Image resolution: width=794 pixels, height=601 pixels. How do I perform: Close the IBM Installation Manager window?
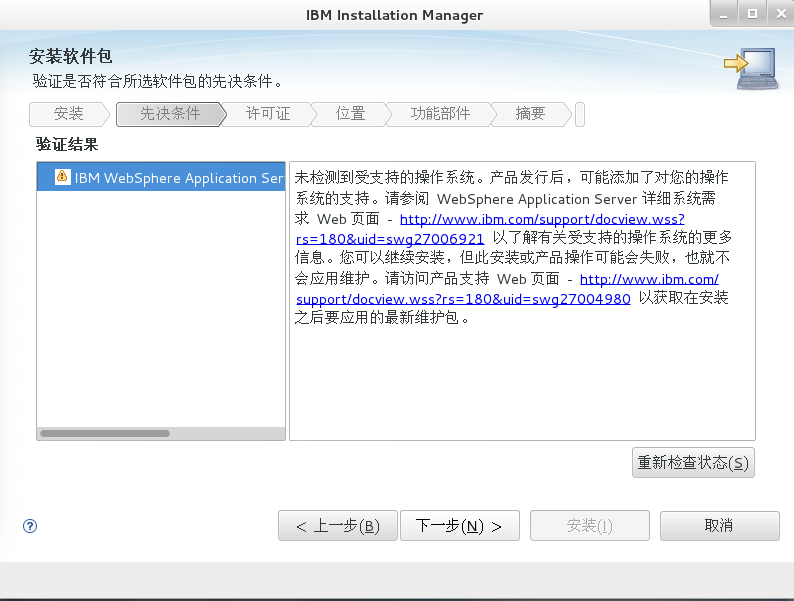781,14
